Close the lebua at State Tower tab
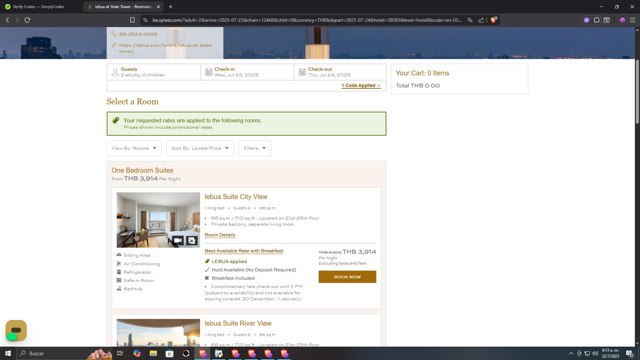 (158, 7)
